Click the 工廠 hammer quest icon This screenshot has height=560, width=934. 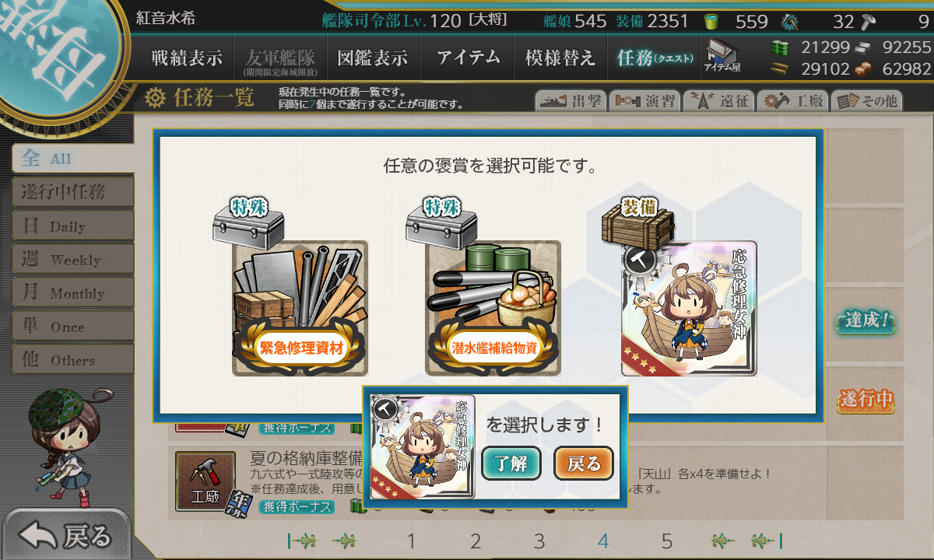click(x=205, y=481)
